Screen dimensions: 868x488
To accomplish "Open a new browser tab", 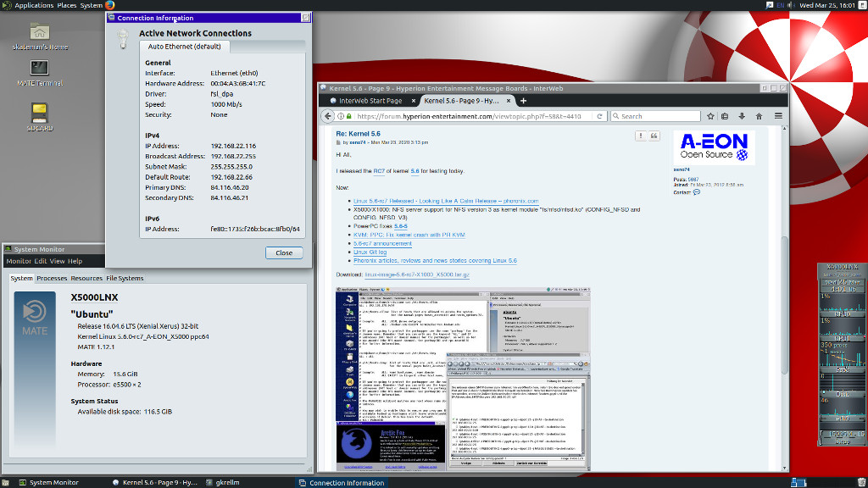I will (x=523, y=101).
